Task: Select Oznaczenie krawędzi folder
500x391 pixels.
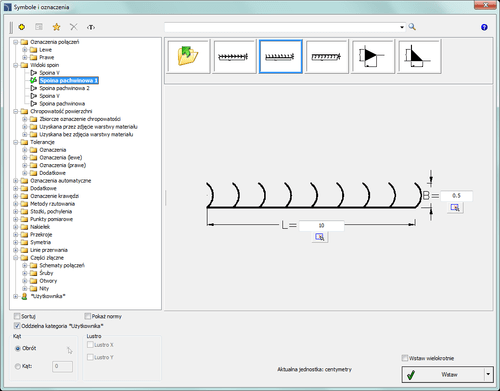Action: click(x=54, y=196)
